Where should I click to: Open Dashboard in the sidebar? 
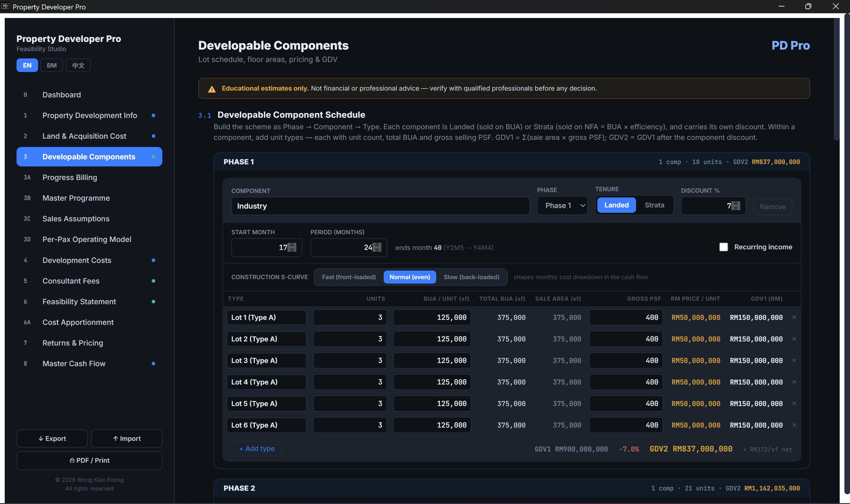pos(89,95)
